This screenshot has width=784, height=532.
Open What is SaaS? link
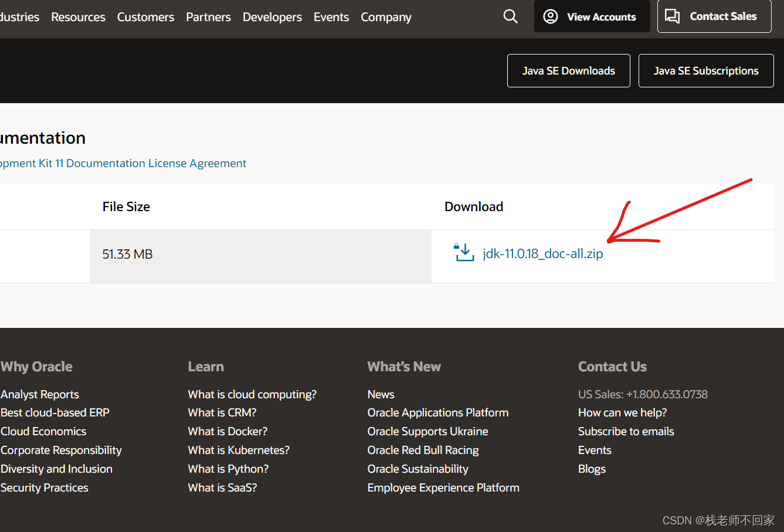(222, 488)
